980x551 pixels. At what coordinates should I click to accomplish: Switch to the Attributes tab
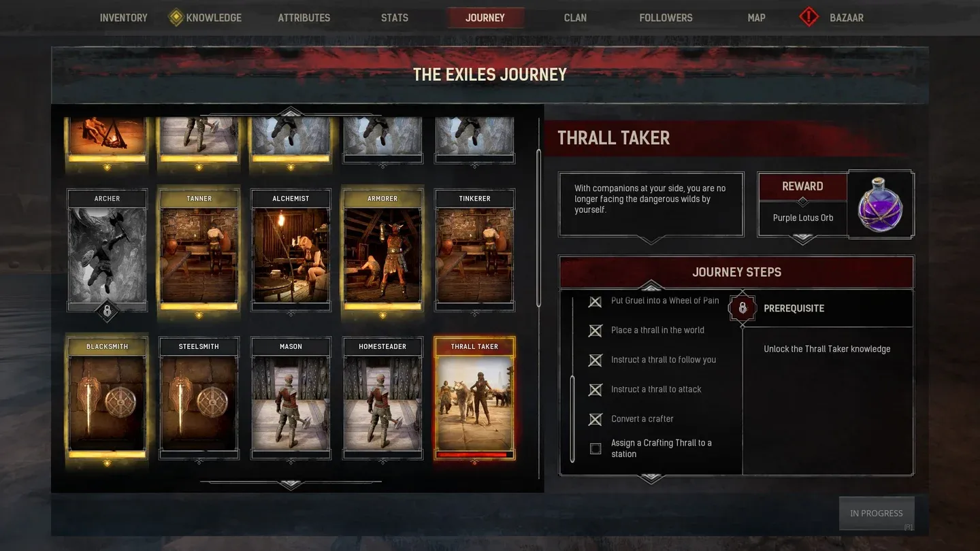(304, 18)
